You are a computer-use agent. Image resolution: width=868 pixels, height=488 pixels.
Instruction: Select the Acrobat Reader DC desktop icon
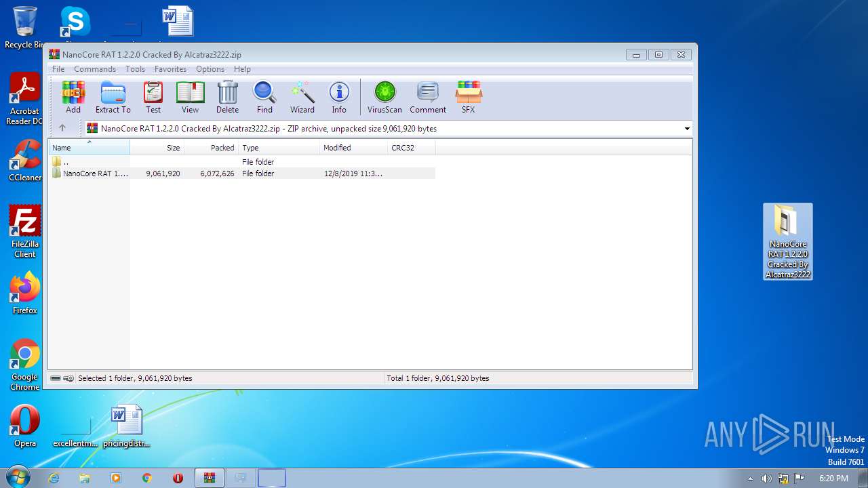click(x=25, y=99)
